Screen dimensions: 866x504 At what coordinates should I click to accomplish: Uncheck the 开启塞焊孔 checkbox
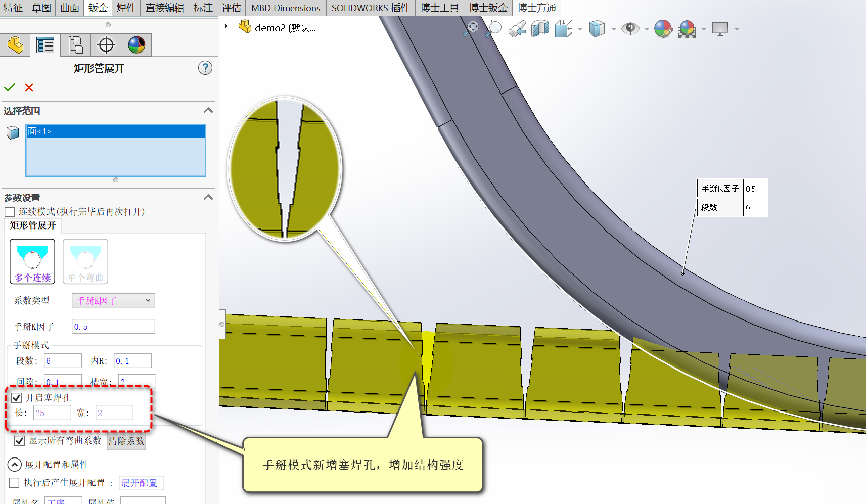[17, 398]
